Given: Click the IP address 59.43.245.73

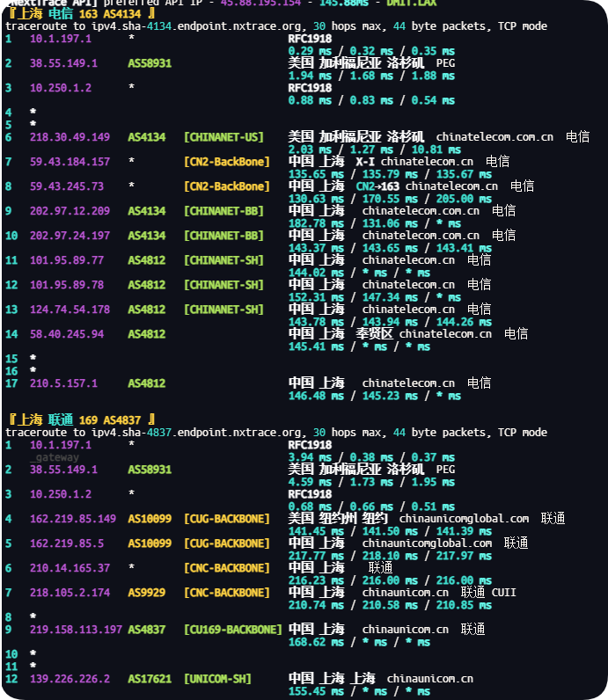Looking at the screenshot, I should tap(67, 186).
